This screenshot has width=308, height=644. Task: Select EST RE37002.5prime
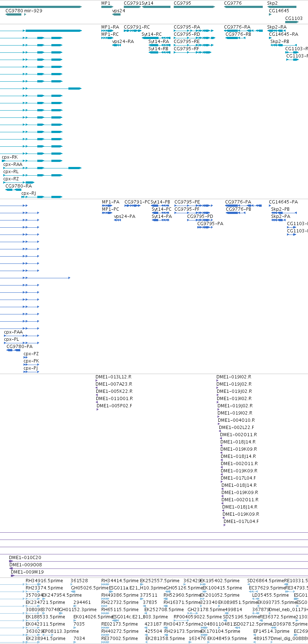pyautogui.click(x=120, y=639)
